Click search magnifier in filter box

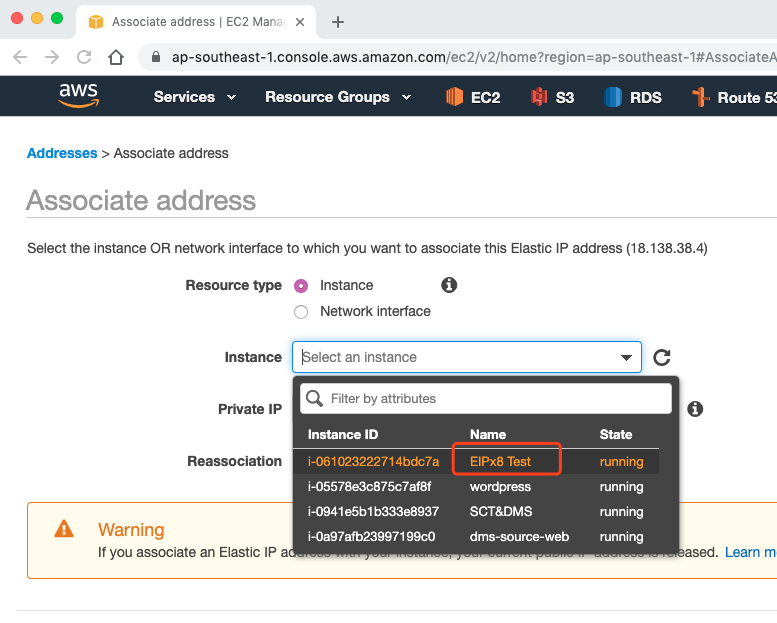(x=314, y=398)
